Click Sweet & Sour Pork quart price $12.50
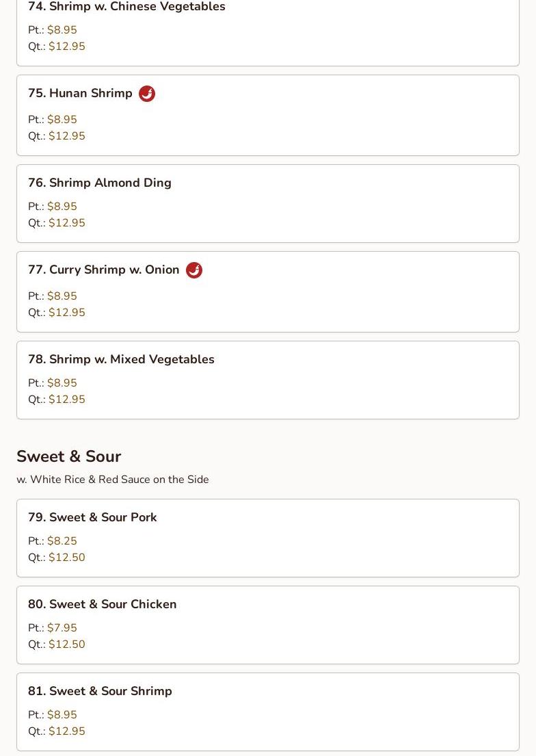 (x=67, y=558)
